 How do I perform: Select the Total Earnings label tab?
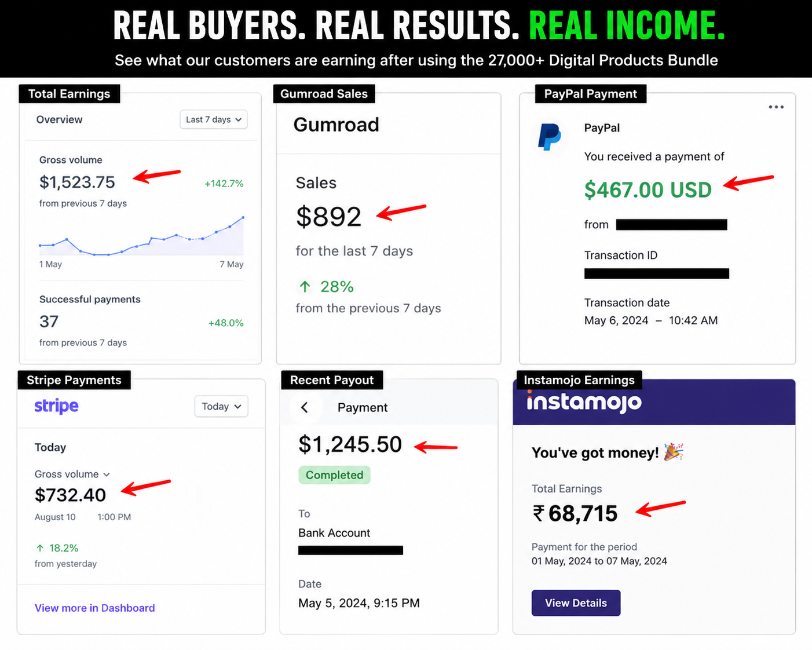coord(70,94)
